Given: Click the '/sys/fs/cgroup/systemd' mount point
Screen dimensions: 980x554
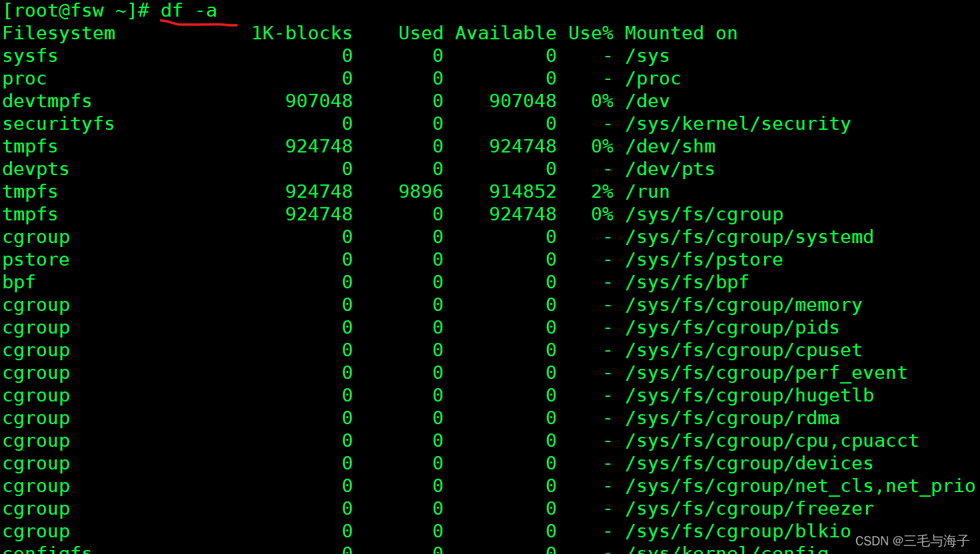Looking at the screenshot, I should coord(749,237).
